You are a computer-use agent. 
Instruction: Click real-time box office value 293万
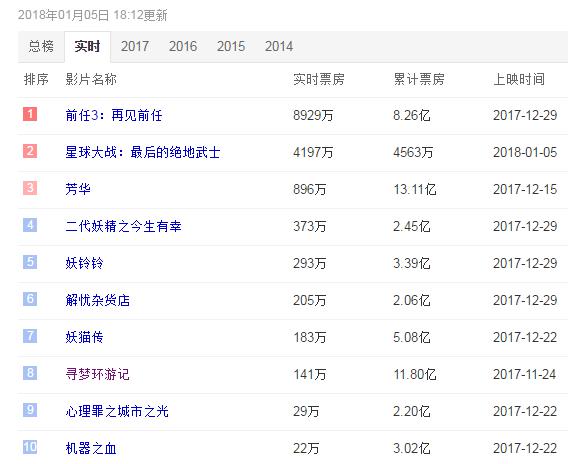(x=310, y=263)
